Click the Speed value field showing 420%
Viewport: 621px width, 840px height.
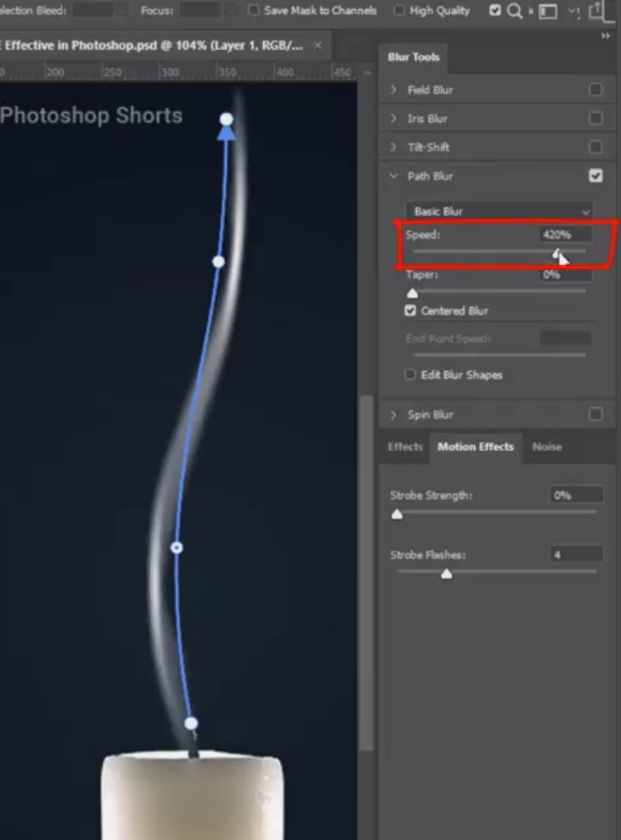point(565,234)
